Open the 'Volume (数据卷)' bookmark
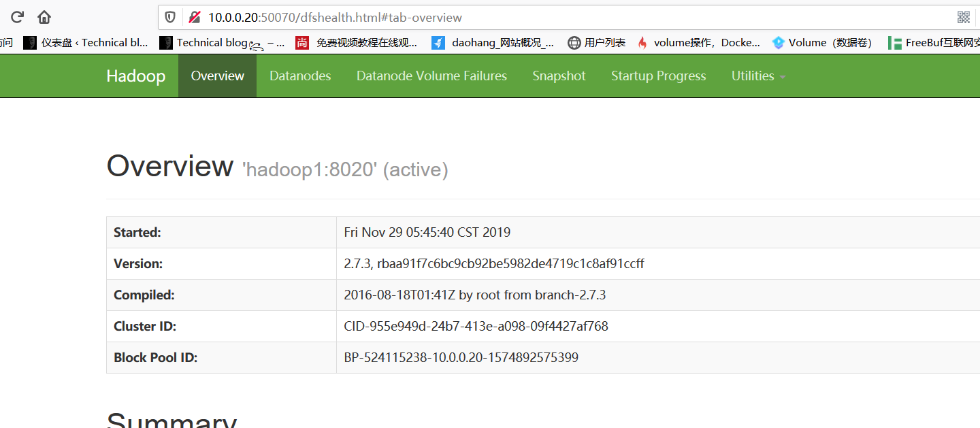Viewport: 980px width, 428px height. pyautogui.click(x=822, y=43)
